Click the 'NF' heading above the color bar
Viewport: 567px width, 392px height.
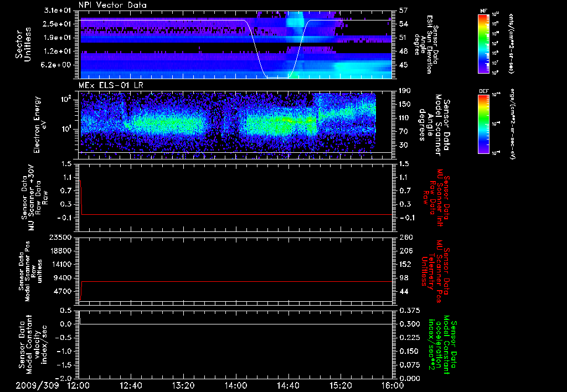(x=483, y=11)
